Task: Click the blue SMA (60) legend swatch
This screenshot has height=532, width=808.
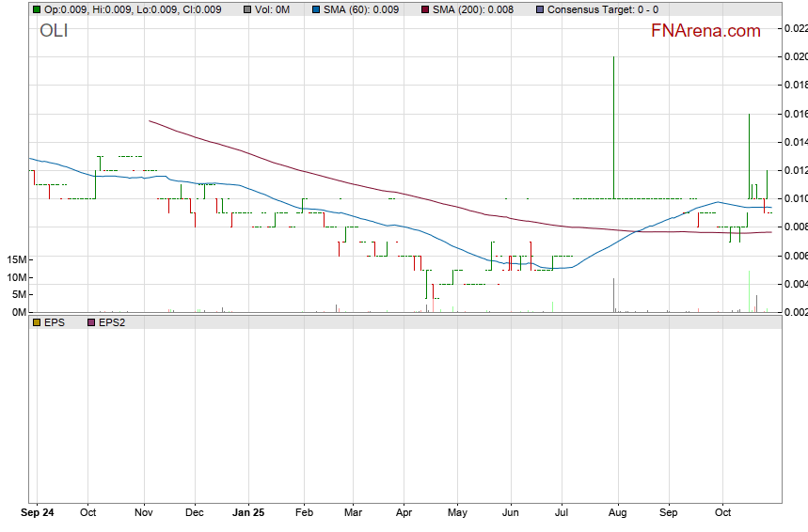Action: [x=315, y=9]
